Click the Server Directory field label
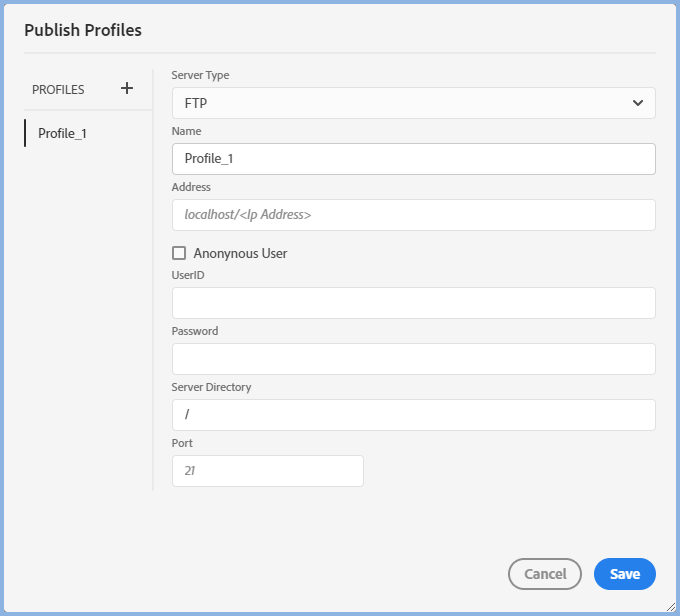 pyautogui.click(x=211, y=387)
